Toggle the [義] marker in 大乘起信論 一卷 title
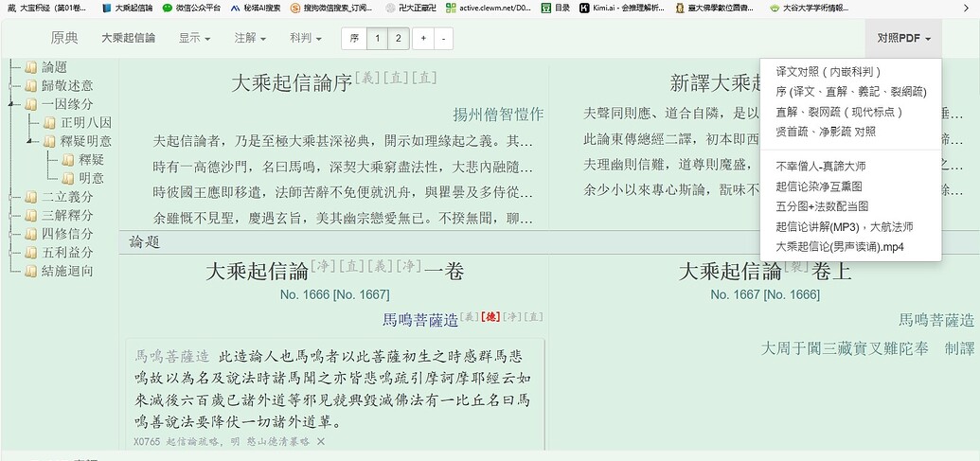 tap(381, 266)
